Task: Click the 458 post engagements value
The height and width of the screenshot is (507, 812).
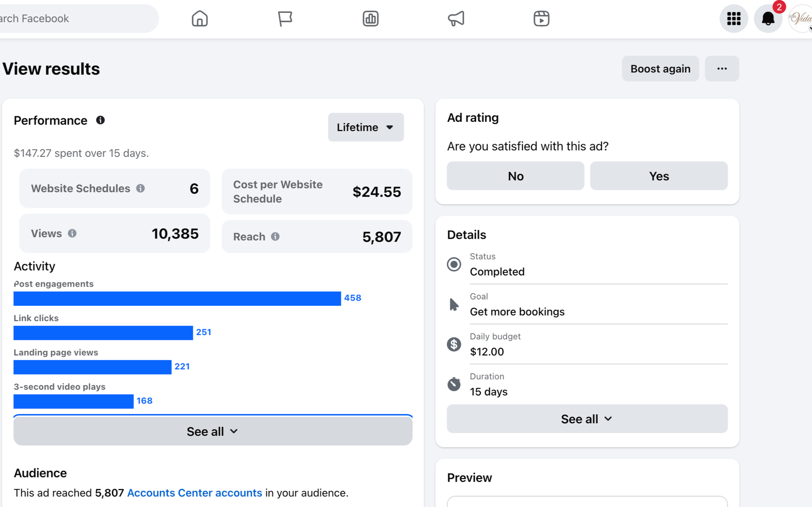Action: pyautogui.click(x=353, y=298)
